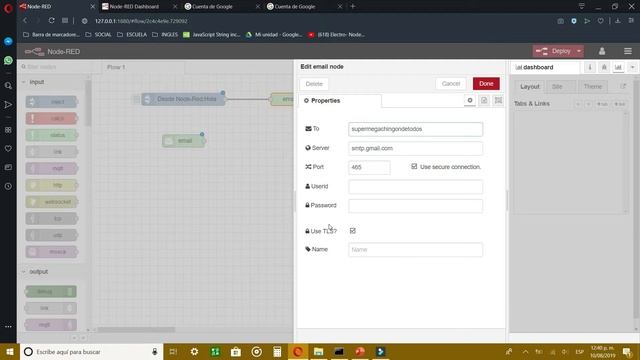Toggle the Use secure connection checkbox
The height and width of the screenshot is (360, 640).
(414, 167)
